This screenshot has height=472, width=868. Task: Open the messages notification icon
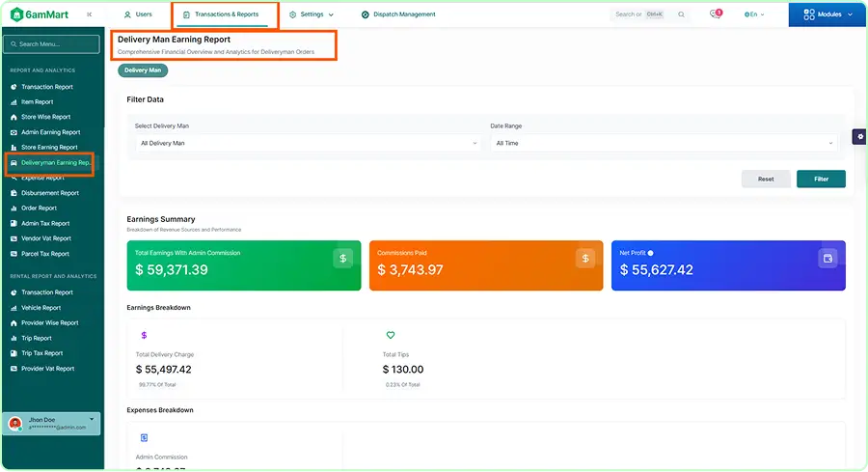716,14
